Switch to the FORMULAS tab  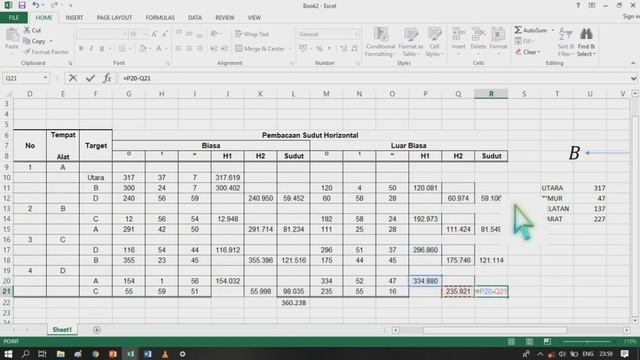(x=160, y=18)
